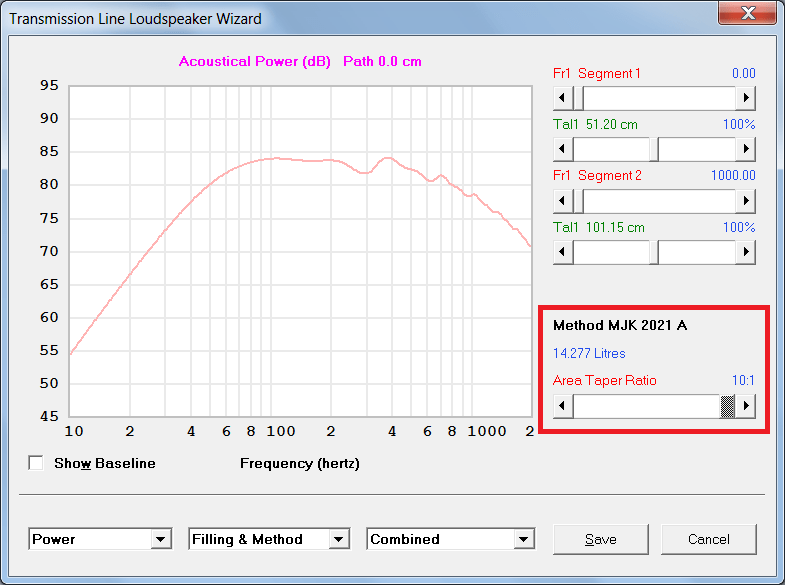The width and height of the screenshot is (785, 585).
Task: Click the Path 0.0 cm label
Action: point(382,62)
